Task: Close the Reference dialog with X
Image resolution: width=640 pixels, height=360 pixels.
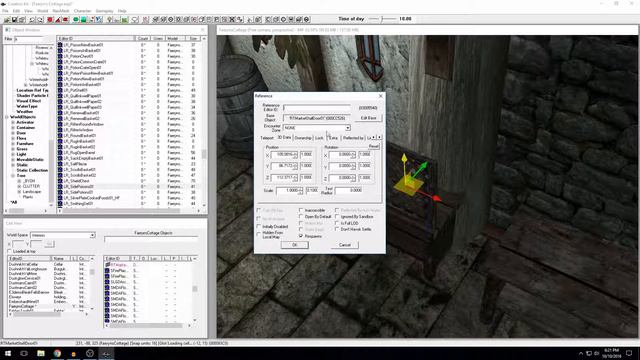Action: tap(380, 96)
